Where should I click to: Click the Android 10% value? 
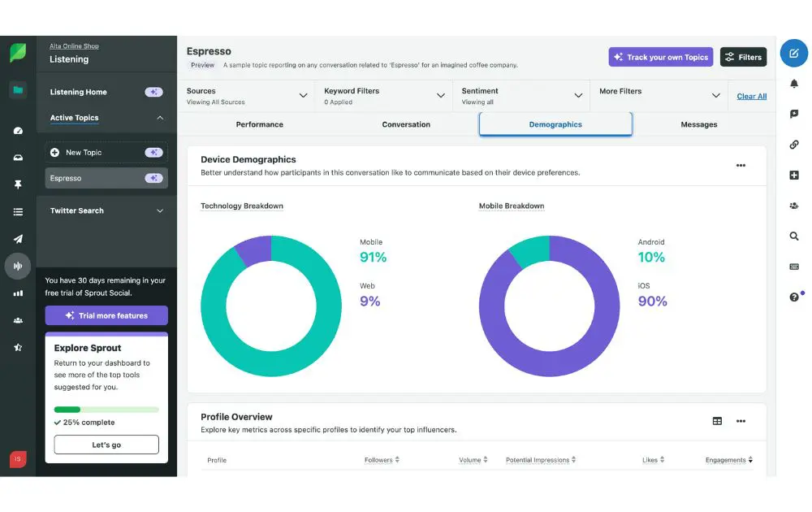click(x=651, y=257)
